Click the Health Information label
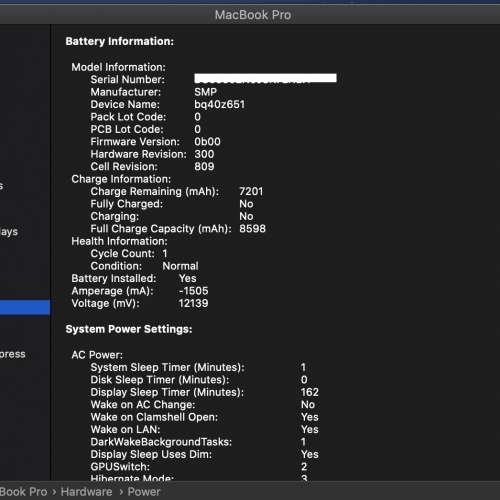Screen dimensions: 500x500 pyautogui.click(x=119, y=241)
